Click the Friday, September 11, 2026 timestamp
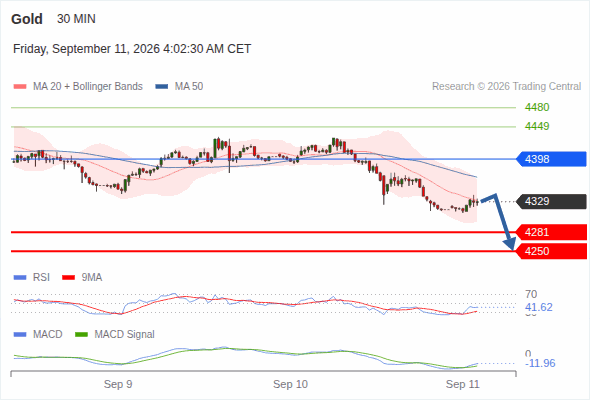 point(132,49)
